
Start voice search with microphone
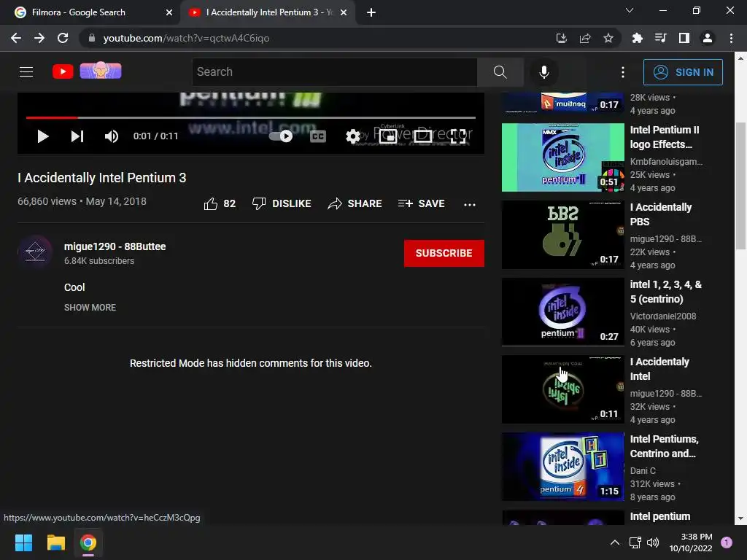(x=543, y=72)
